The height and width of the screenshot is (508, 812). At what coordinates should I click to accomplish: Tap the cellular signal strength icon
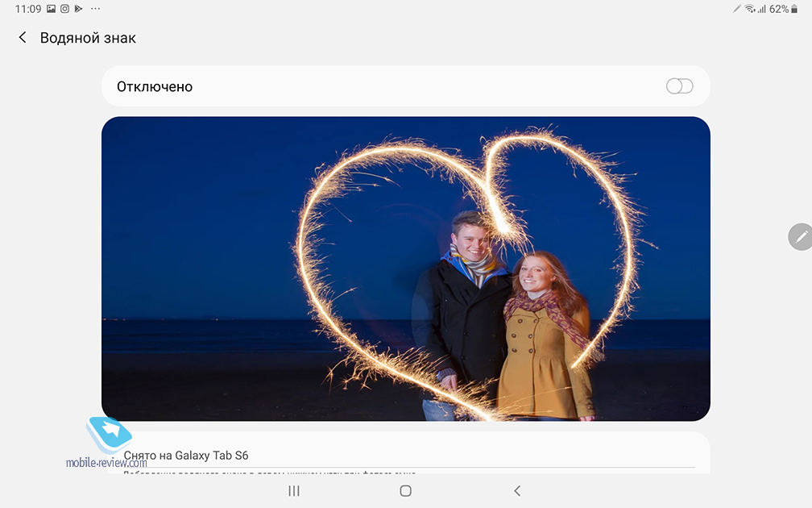[762, 9]
